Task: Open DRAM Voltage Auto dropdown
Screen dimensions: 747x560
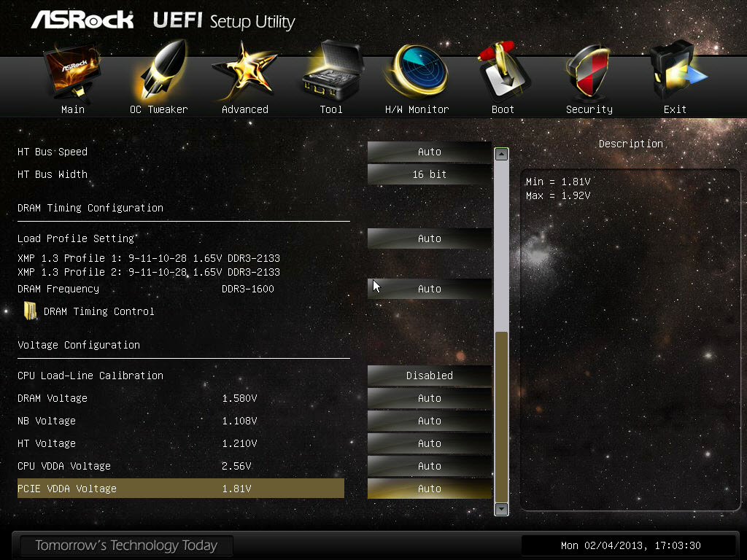Action: pos(429,398)
